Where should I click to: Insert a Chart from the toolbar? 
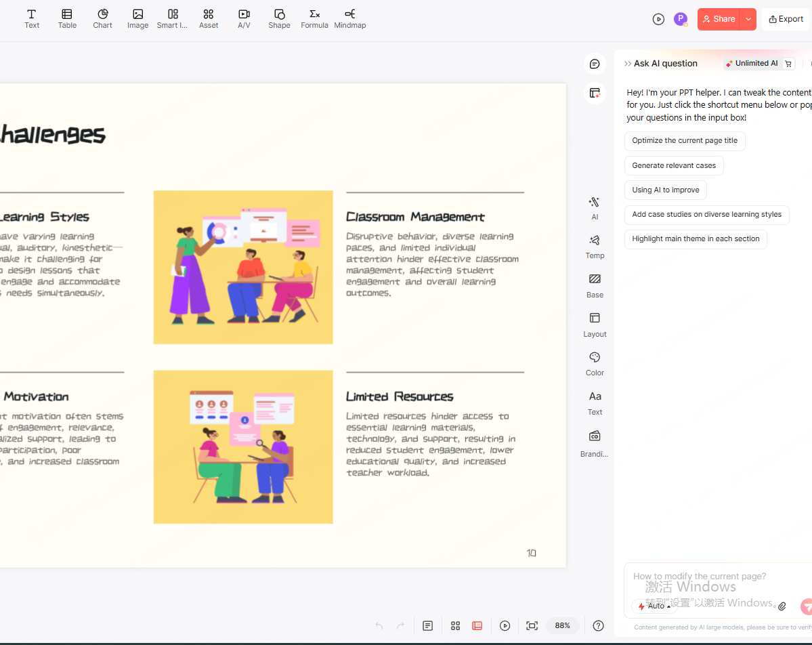coord(102,18)
